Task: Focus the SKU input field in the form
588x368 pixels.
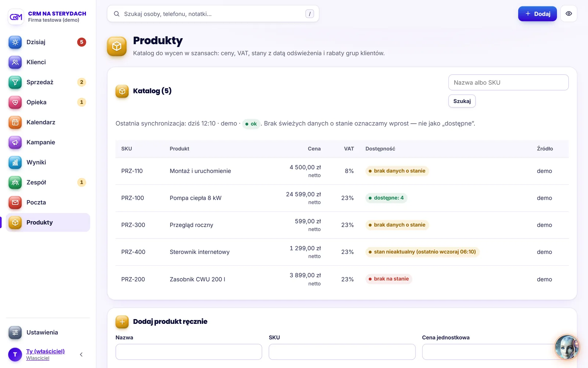Action: (342, 352)
